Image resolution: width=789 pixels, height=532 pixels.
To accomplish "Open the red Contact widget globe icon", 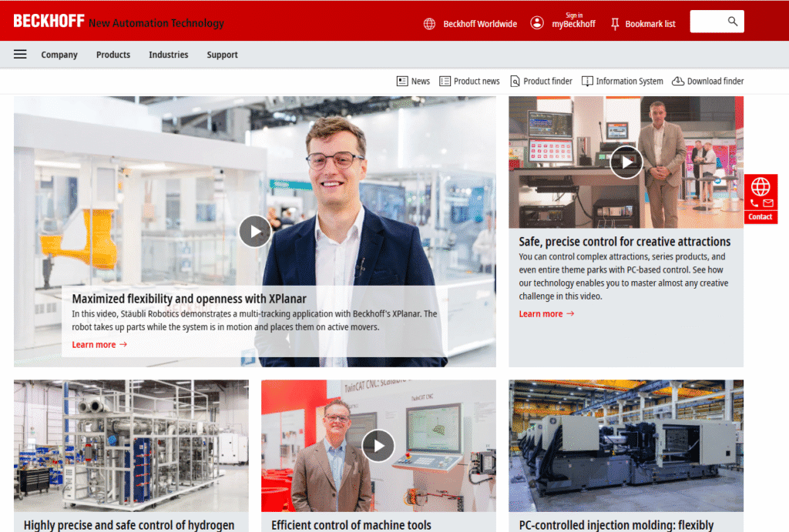I will click(760, 187).
